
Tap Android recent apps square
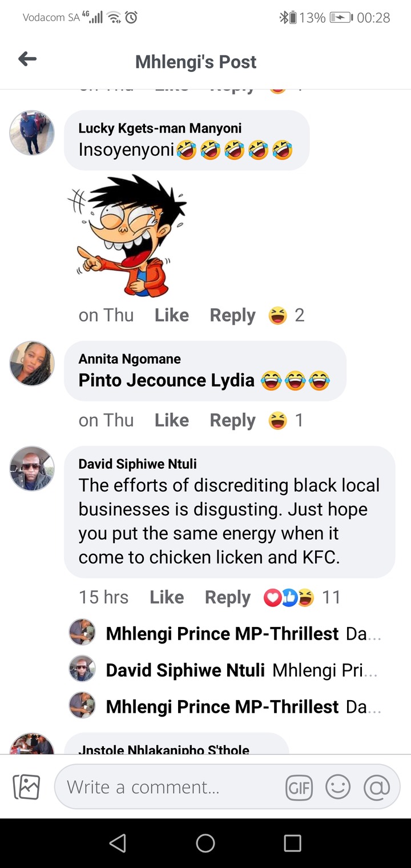tap(292, 843)
